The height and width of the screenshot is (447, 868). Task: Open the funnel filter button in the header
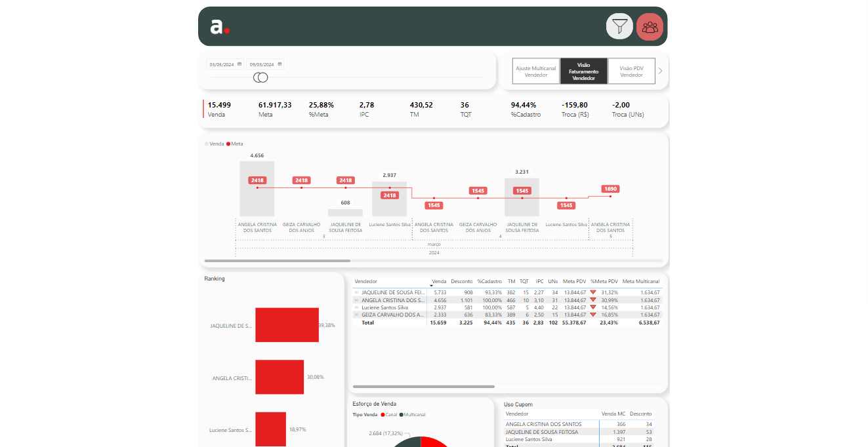pyautogui.click(x=619, y=26)
